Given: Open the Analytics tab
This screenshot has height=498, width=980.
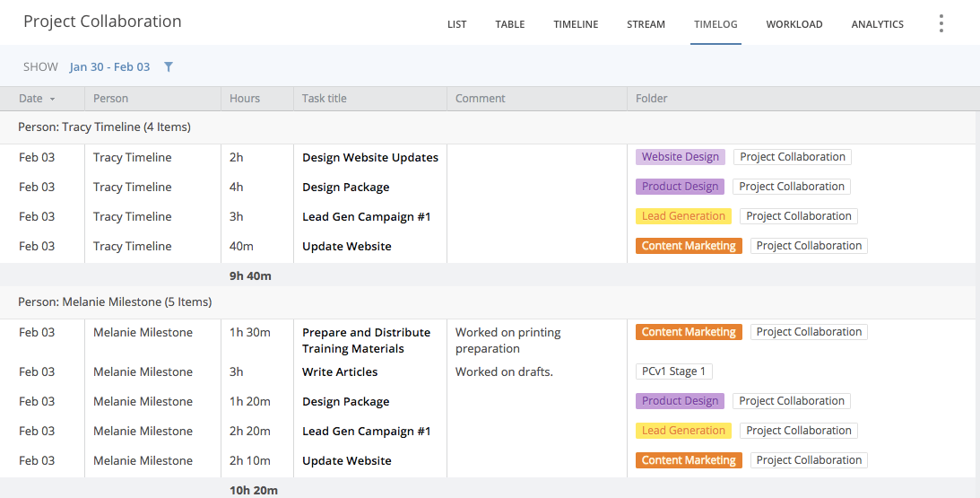Looking at the screenshot, I should [x=877, y=24].
